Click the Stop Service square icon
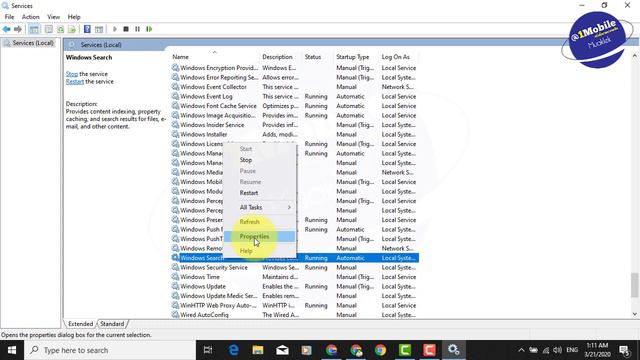Image resolution: width=640 pixels, height=360 pixels. pyautogui.click(x=126, y=29)
